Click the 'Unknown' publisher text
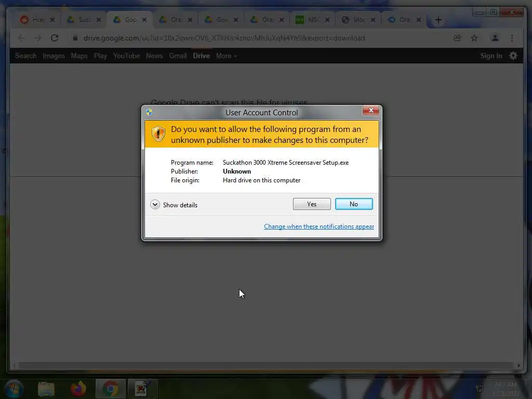 (237, 171)
